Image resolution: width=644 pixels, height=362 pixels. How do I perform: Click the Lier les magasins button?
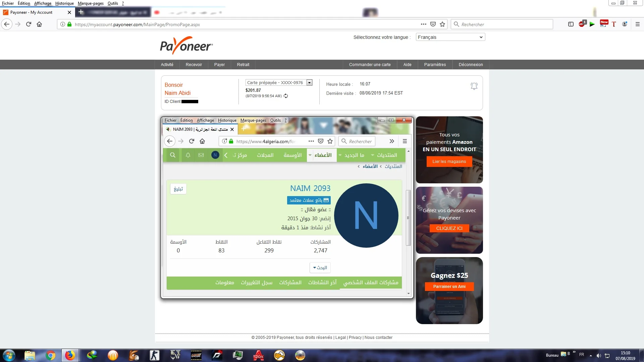[x=449, y=162]
